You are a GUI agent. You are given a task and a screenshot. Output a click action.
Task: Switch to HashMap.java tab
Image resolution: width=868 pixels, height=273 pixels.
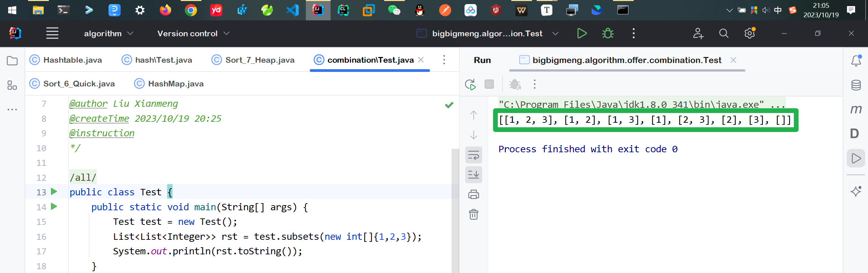point(169,84)
